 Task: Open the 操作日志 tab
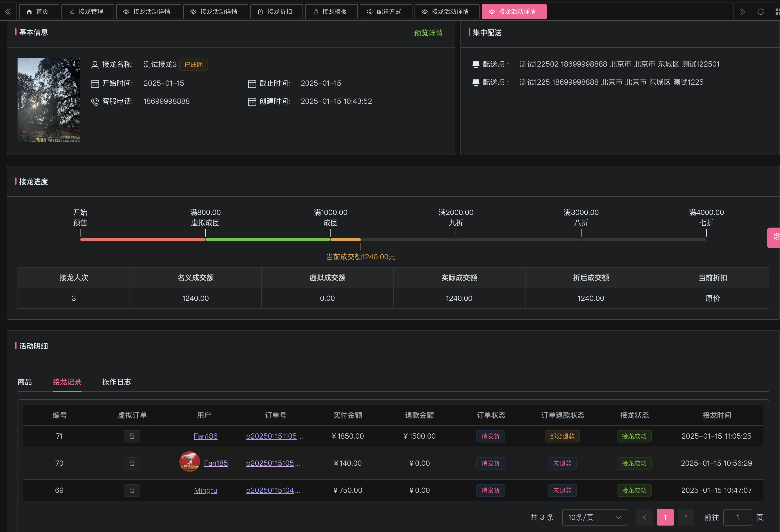(116, 382)
